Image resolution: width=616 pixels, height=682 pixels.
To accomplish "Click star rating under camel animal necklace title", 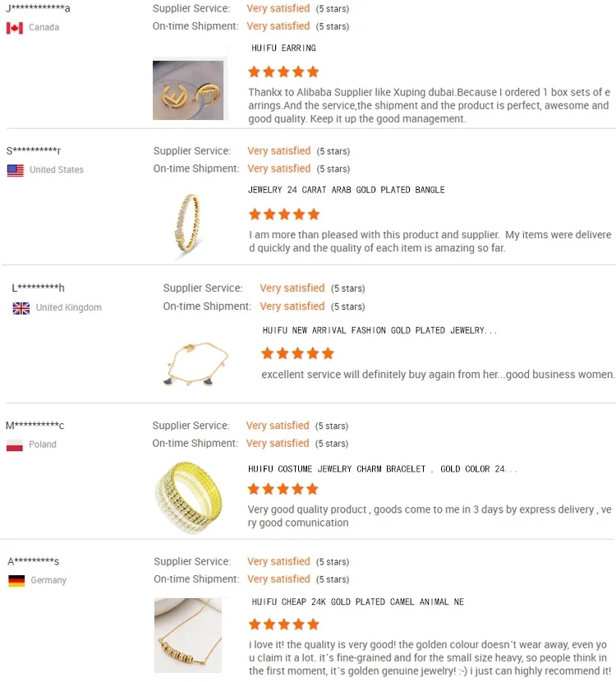I will (x=283, y=624).
